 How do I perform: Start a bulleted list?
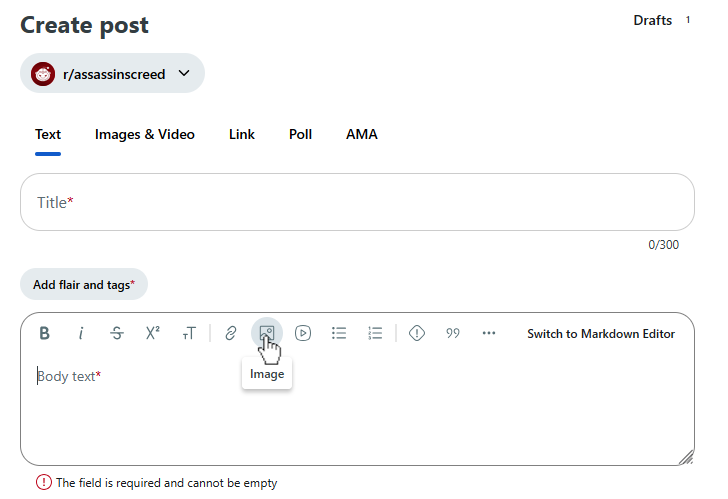coord(339,334)
